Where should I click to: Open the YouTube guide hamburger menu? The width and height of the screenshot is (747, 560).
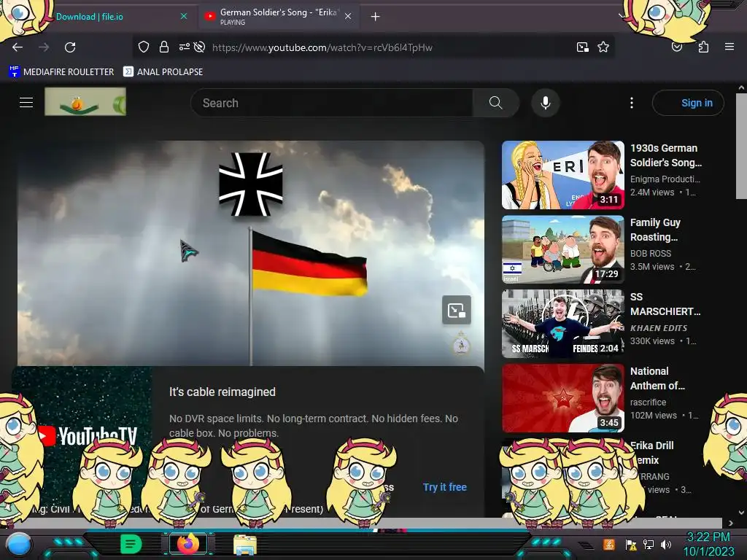26,102
